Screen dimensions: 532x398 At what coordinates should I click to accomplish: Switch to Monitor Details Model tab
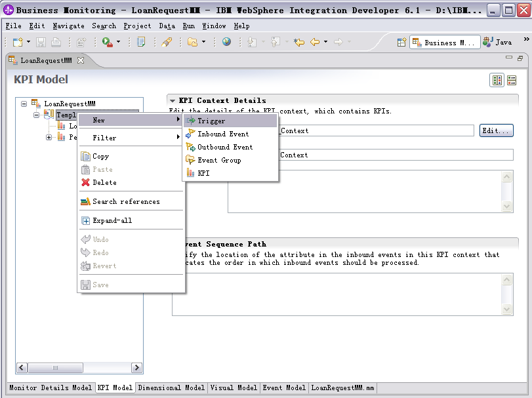[51, 388]
